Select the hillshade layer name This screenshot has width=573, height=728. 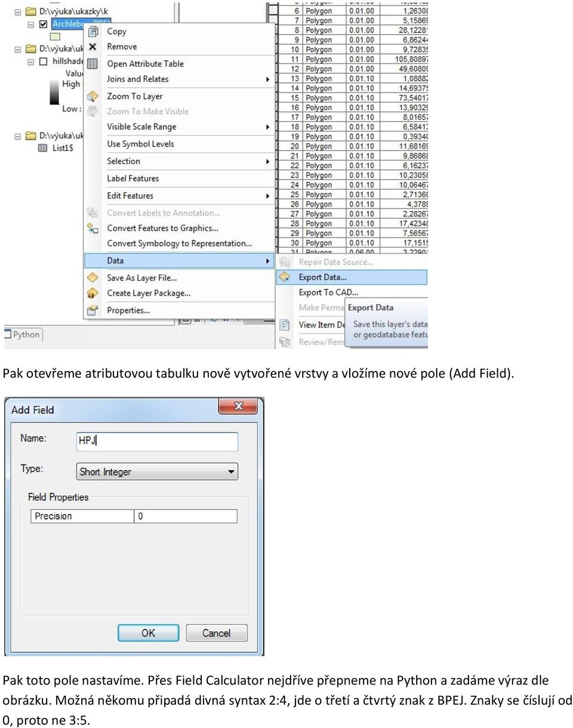pos(67,62)
